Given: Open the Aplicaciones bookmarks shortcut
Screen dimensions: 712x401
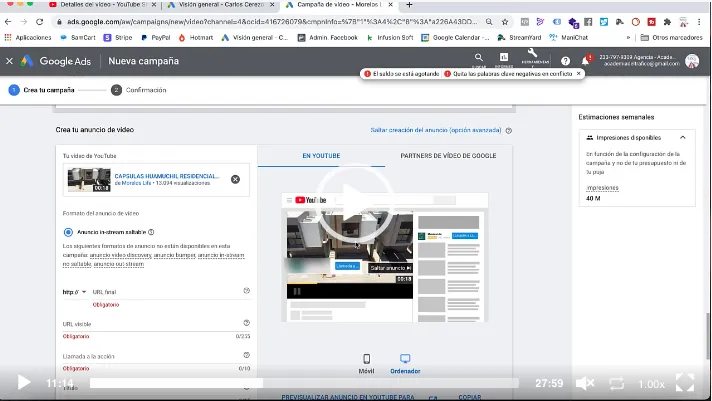Looking at the screenshot, I should tap(28, 38).
